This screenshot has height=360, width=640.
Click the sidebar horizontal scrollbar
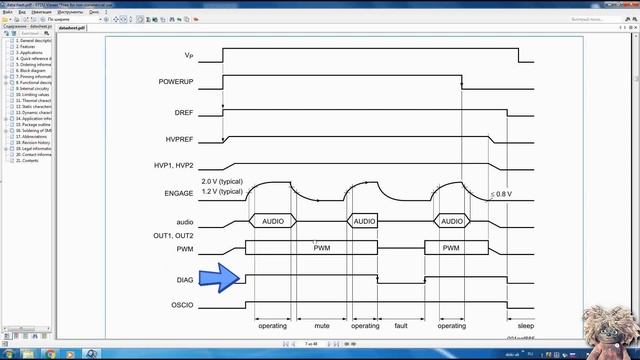tap(27, 329)
